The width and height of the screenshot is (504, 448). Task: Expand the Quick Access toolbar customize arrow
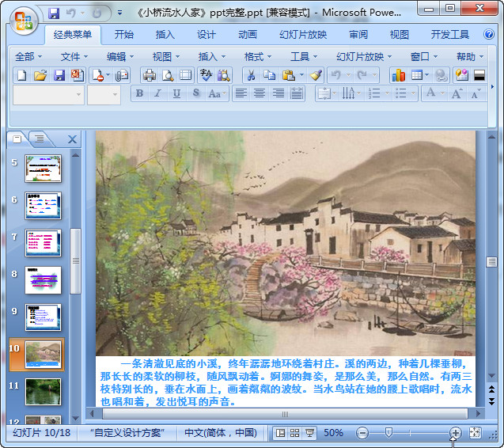119,13
